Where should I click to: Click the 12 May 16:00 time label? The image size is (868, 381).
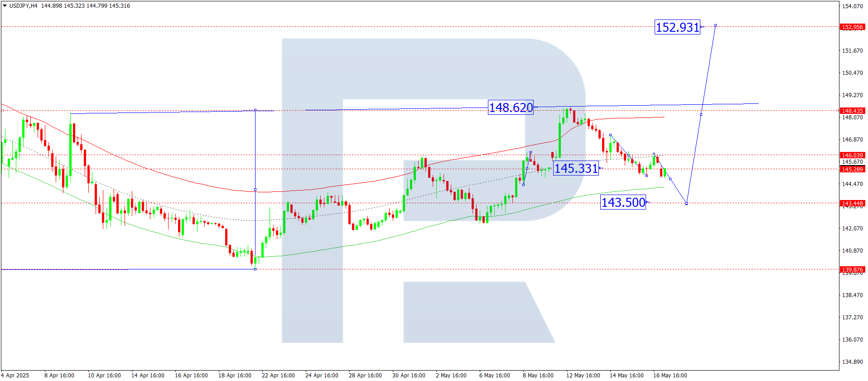click(x=583, y=376)
